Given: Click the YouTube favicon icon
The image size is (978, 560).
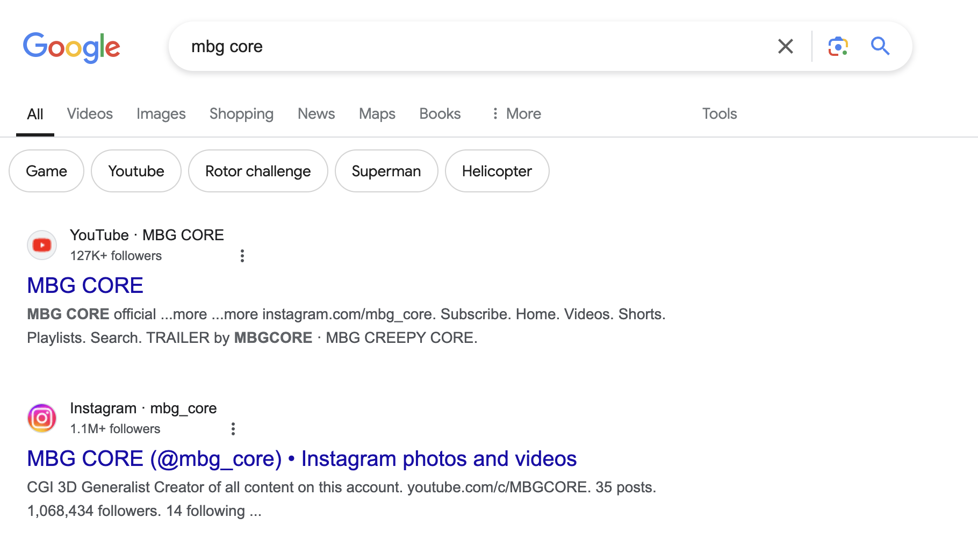Looking at the screenshot, I should point(42,245).
